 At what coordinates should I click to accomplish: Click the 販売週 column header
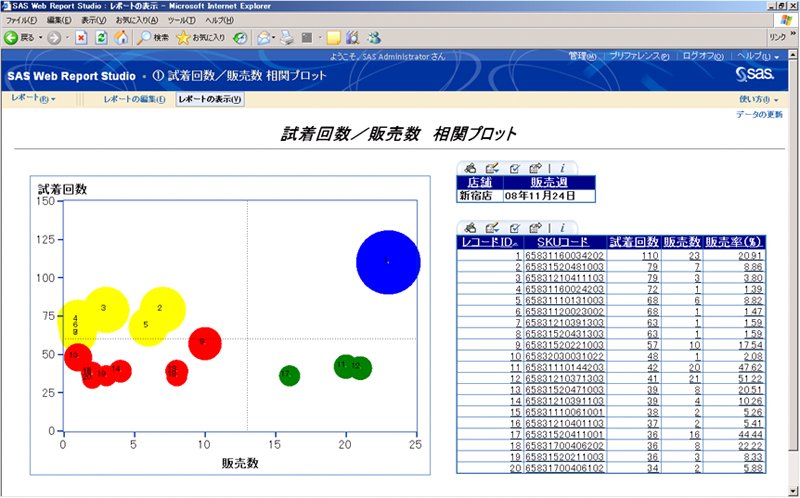coord(549,182)
